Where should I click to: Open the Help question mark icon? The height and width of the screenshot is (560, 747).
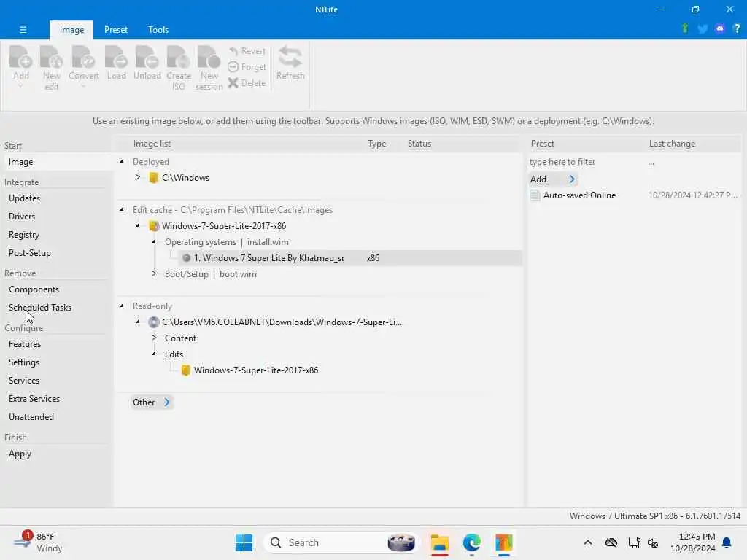coord(737,28)
